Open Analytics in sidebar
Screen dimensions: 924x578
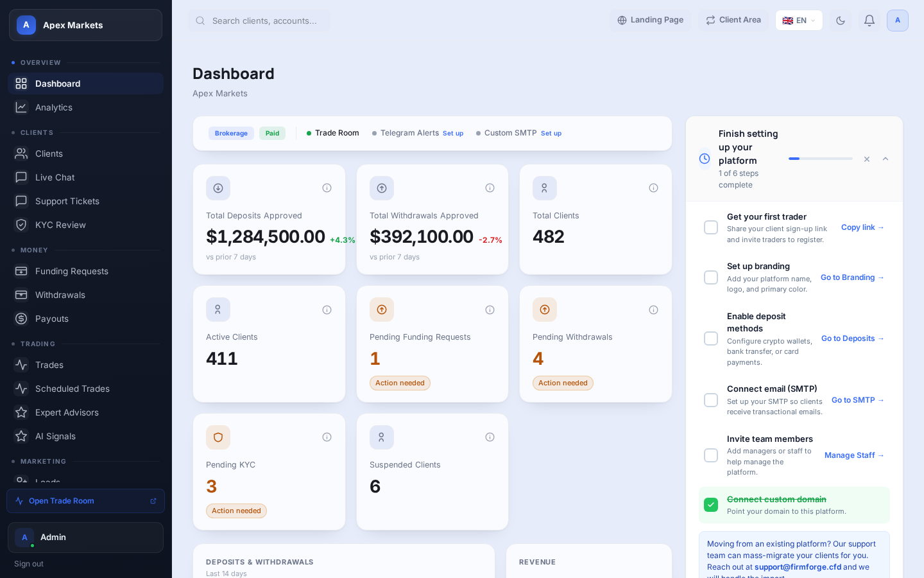[85, 107]
